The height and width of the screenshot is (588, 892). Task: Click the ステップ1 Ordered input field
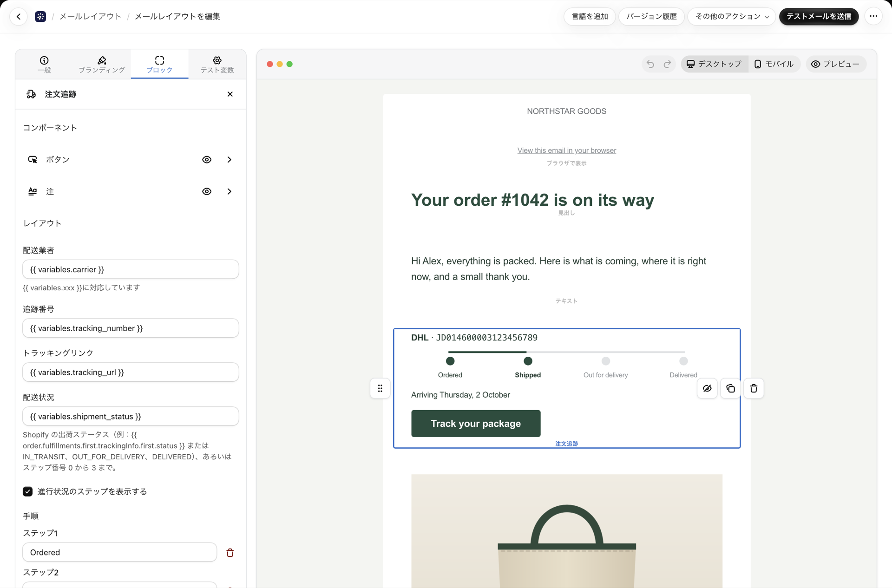click(x=120, y=552)
